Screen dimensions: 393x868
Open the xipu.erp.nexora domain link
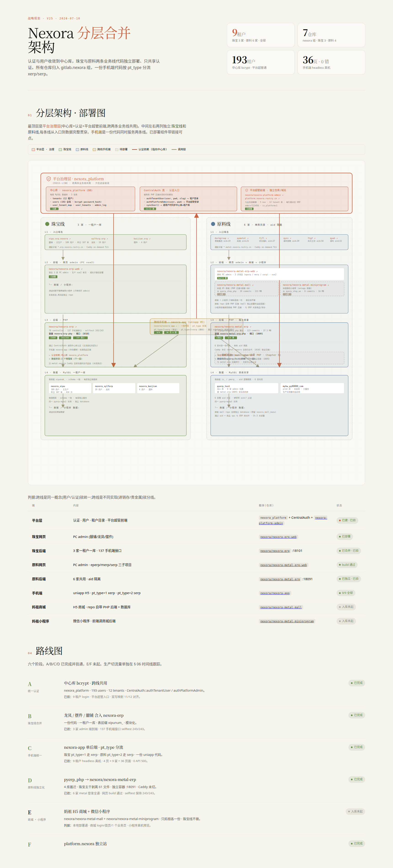click(59, 238)
